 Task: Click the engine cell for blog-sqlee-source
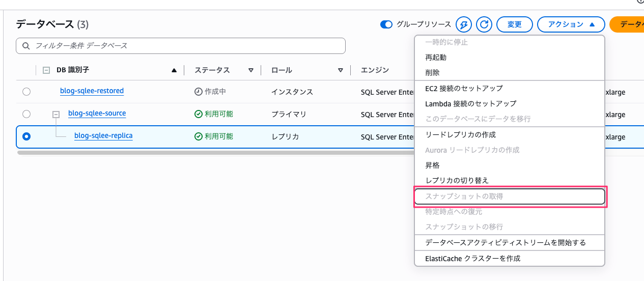387,115
